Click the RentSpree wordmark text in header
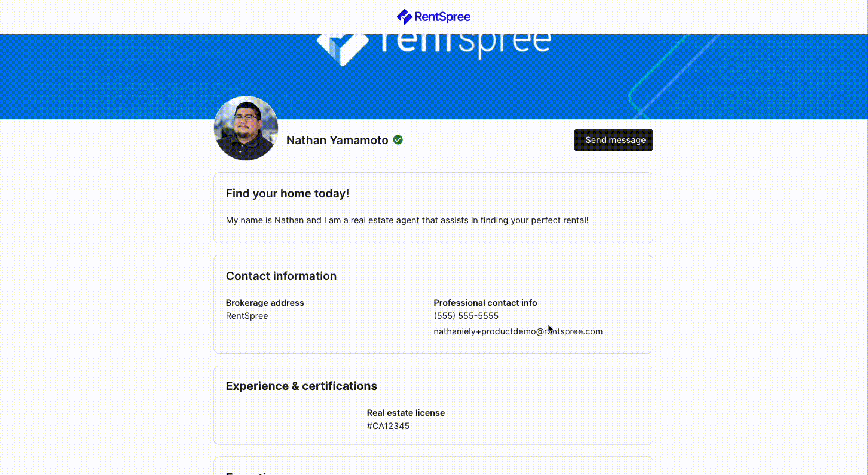 click(x=443, y=17)
